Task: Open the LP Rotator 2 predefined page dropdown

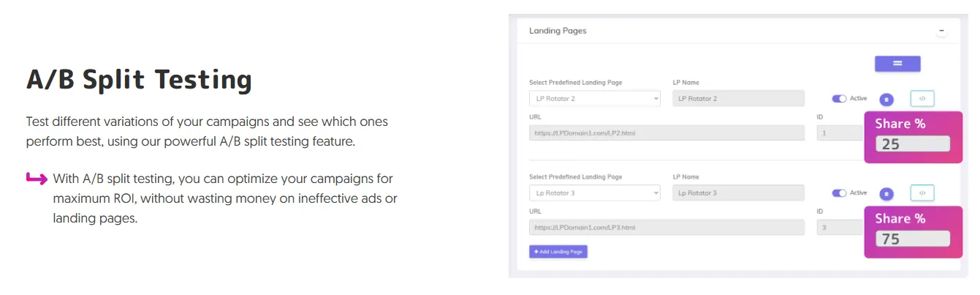Action: pos(594,98)
